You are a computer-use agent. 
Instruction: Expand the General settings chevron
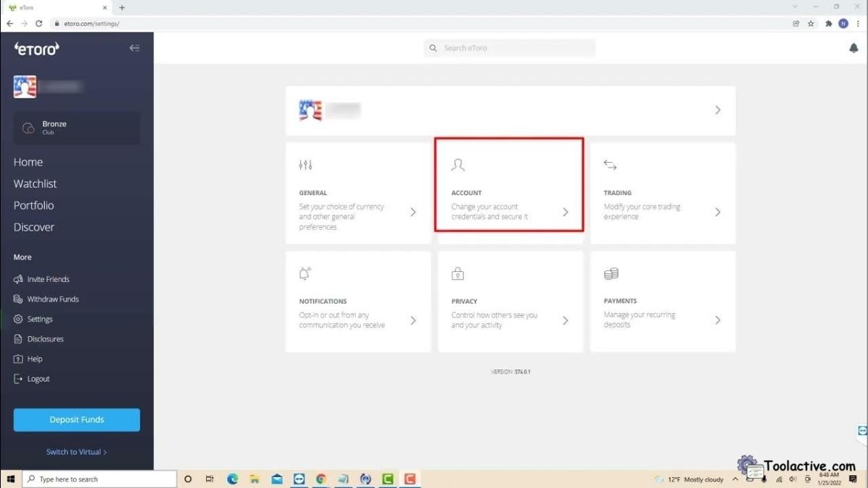point(413,212)
